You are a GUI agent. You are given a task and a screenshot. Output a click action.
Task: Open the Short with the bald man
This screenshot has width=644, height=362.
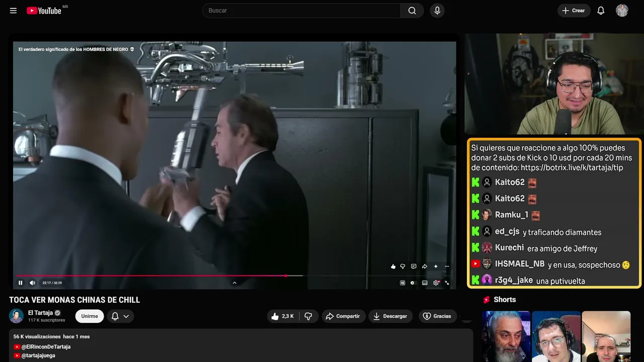click(606, 336)
